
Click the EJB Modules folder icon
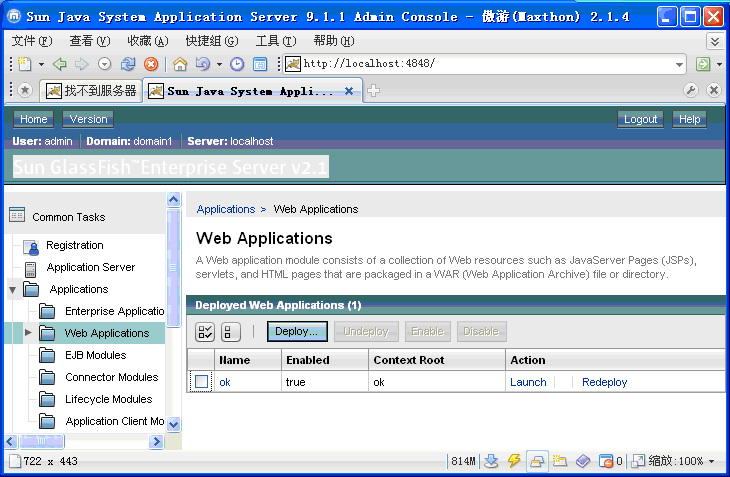[47, 356]
